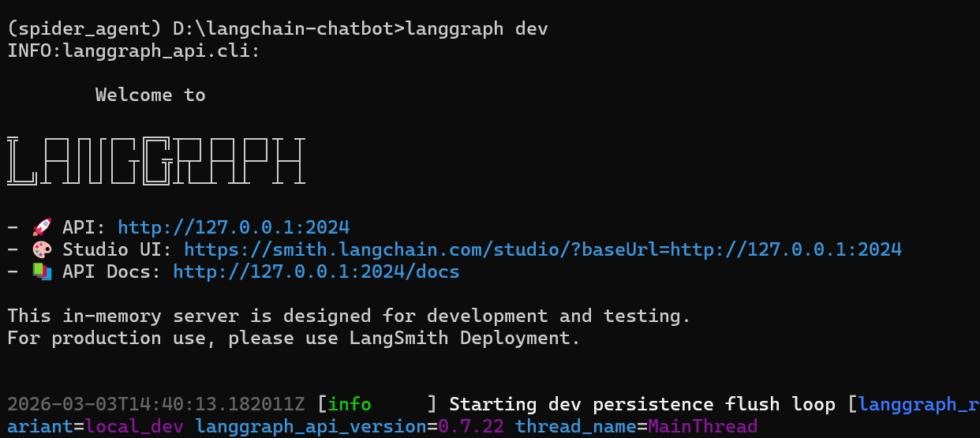Image resolution: width=980 pixels, height=438 pixels.
Task: Open the smith.langchain.com Studio UI link
Action: coord(543,250)
